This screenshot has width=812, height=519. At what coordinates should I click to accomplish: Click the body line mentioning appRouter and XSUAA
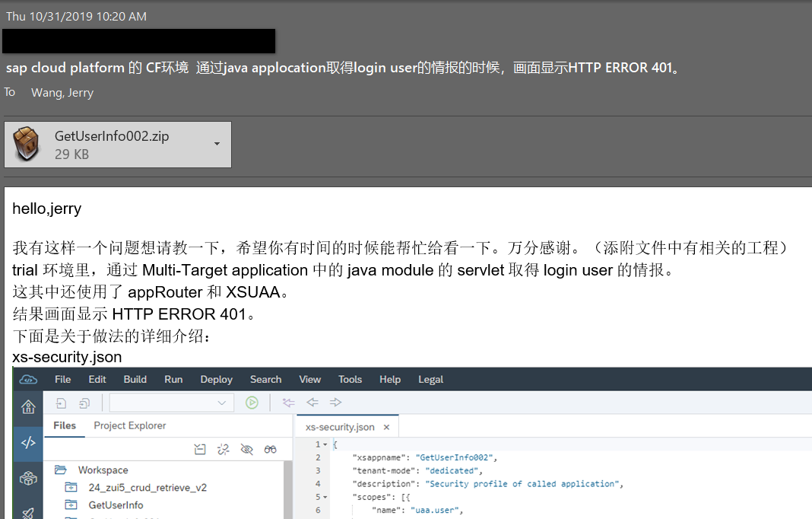151,292
